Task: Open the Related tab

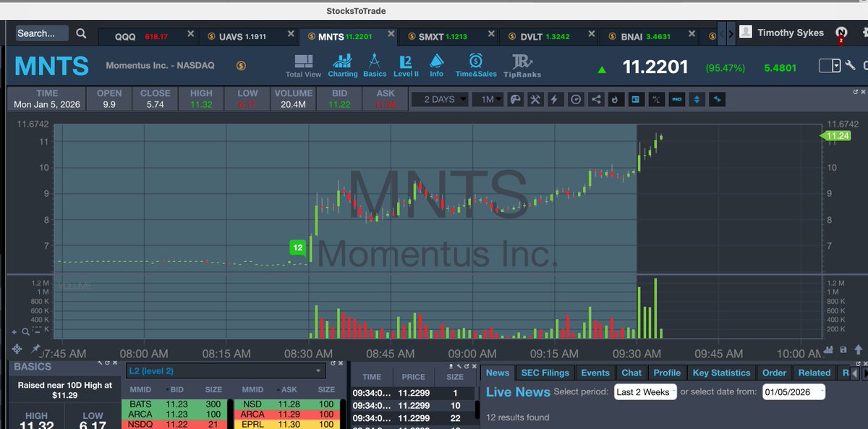Action: pos(814,373)
